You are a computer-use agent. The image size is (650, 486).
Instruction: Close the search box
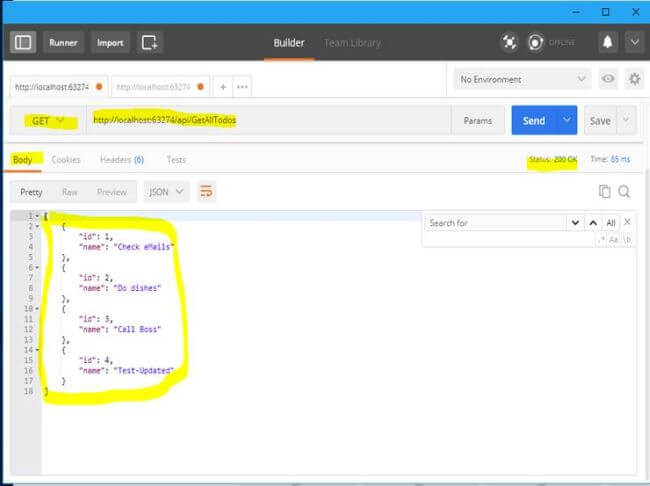(627, 222)
